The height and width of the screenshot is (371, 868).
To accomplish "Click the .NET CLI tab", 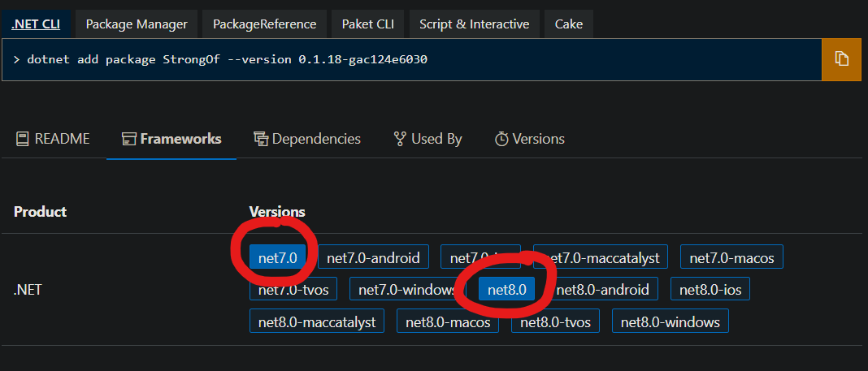I will tap(36, 24).
